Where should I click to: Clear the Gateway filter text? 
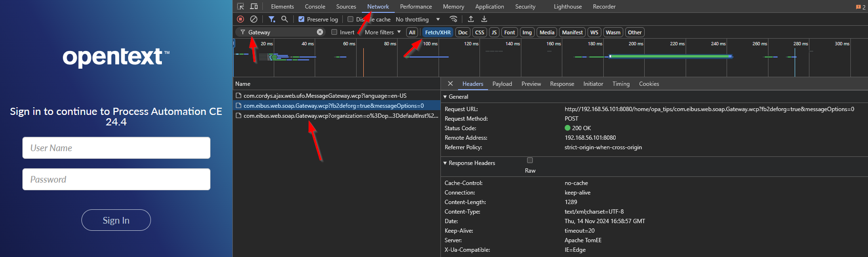click(x=320, y=32)
